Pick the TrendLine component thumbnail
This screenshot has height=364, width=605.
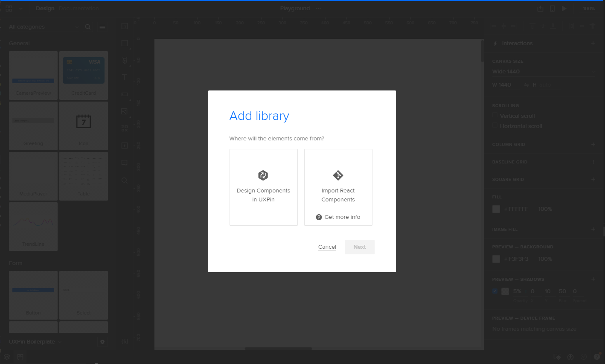33,227
